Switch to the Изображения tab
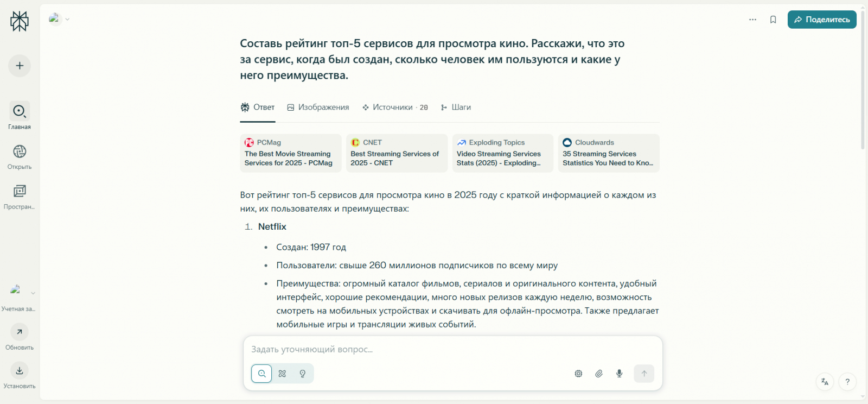Screen dimensions: 868x404 pyautogui.click(x=318, y=108)
